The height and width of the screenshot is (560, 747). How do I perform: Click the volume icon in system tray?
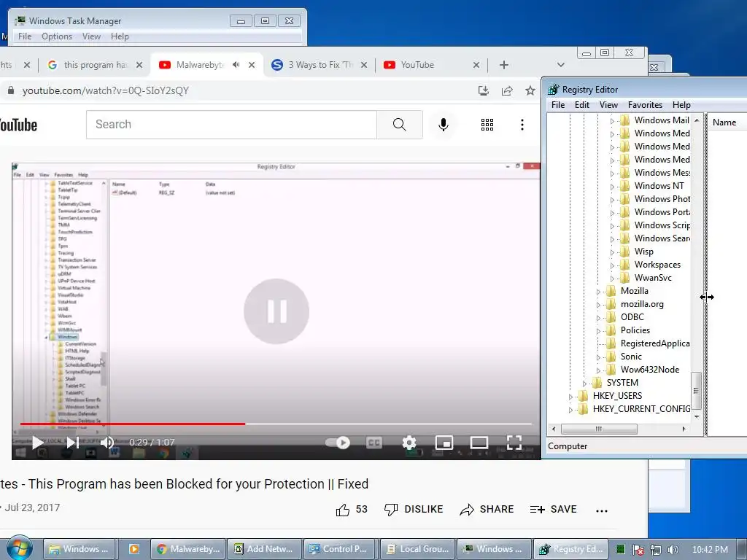[673, 550]
